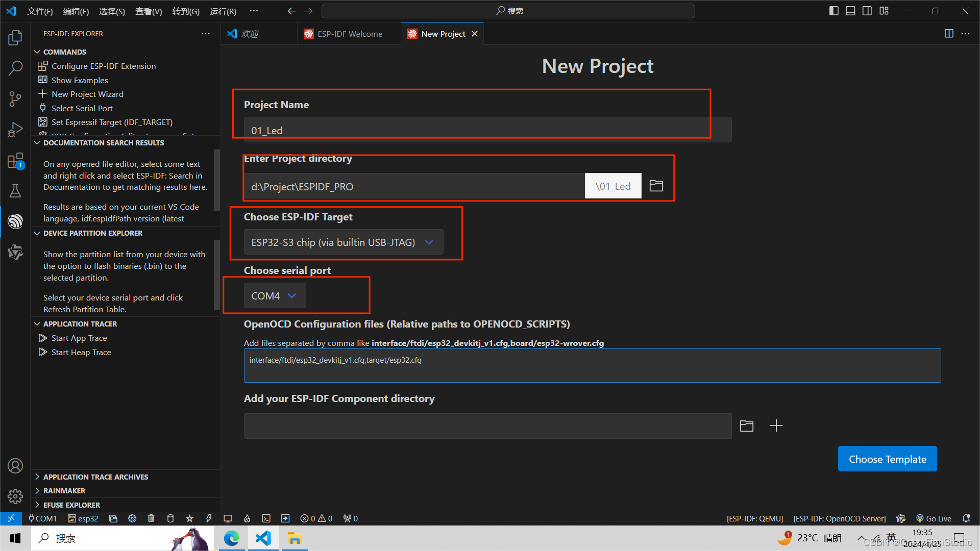Click the plus icon to add a component directory
The image size is (980, 551).
776,425
